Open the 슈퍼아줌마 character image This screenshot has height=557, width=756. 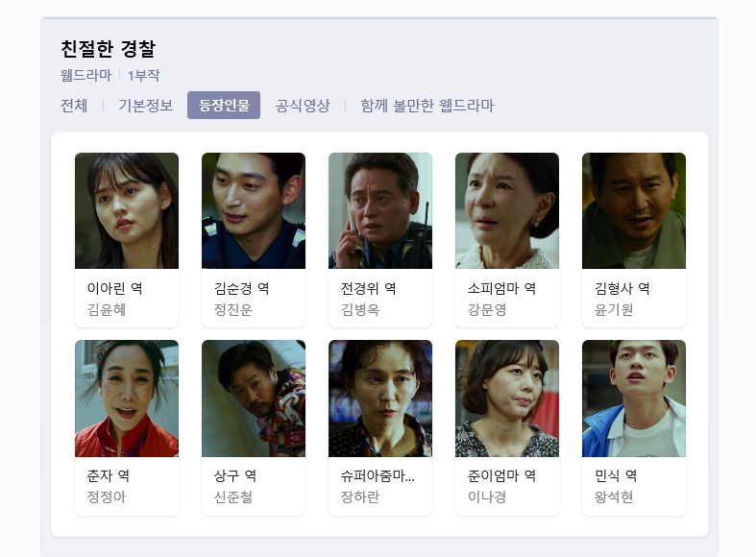coord(380,399)
